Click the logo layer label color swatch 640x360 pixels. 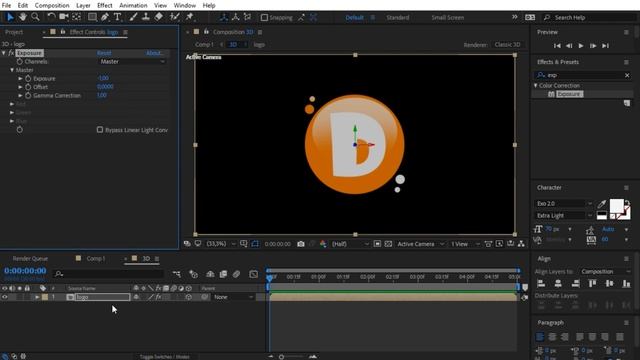[45, 297]
